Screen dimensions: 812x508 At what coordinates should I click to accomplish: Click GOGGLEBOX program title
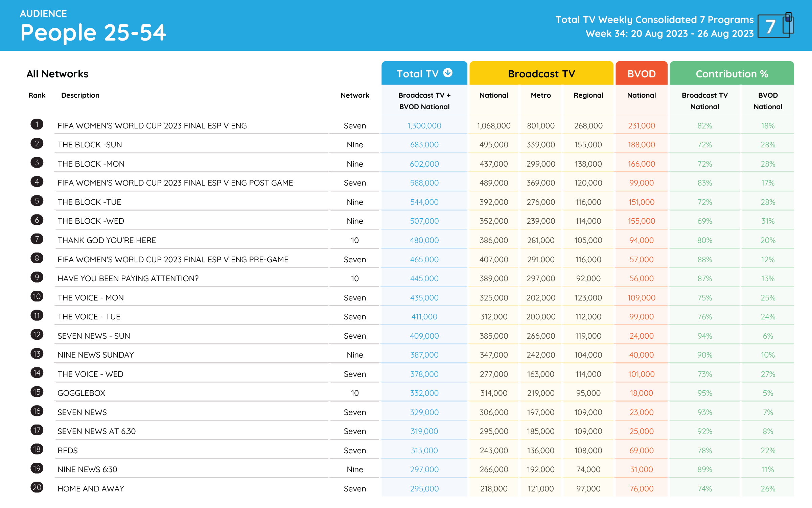pyautogui.click(x=81, y=393)
